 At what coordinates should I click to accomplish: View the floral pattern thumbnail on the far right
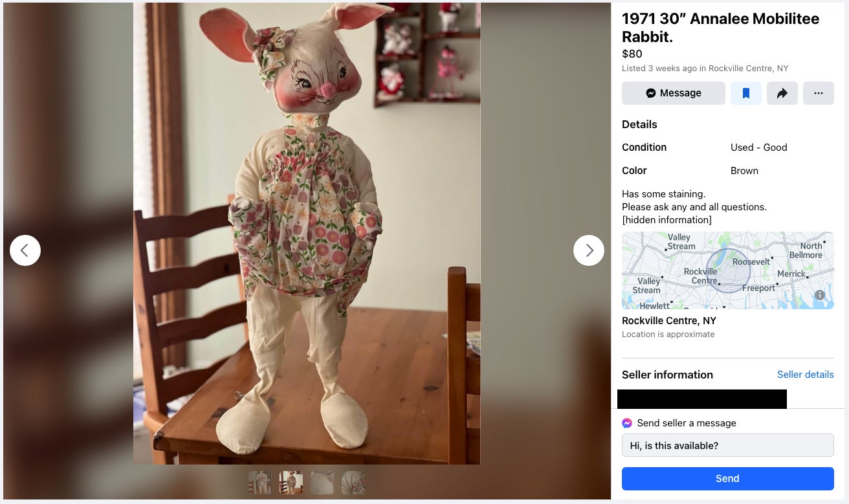tap(353, 483)
